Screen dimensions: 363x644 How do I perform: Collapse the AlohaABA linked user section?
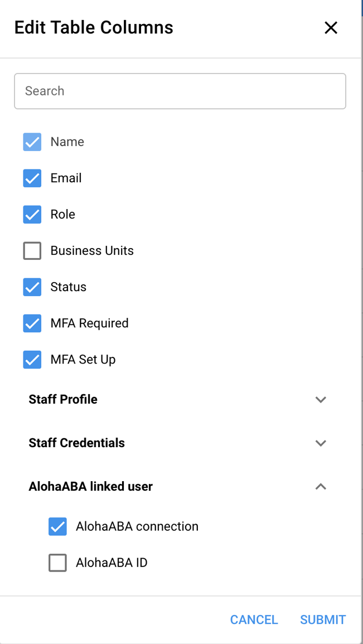click(x=321, y=486)
